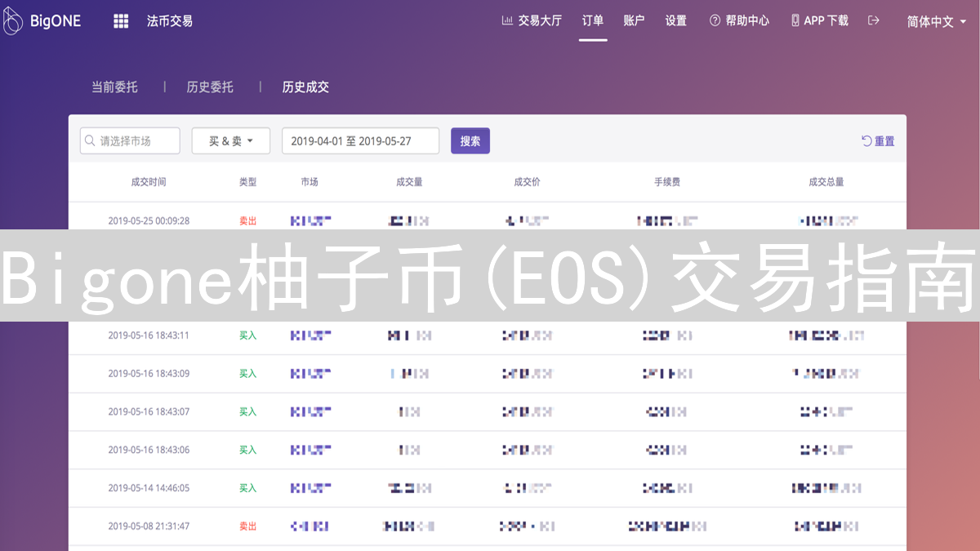The width and height of the screenshot is (980, 551).
Task: Open 法币交易 page
Action: tap(170, 21)
